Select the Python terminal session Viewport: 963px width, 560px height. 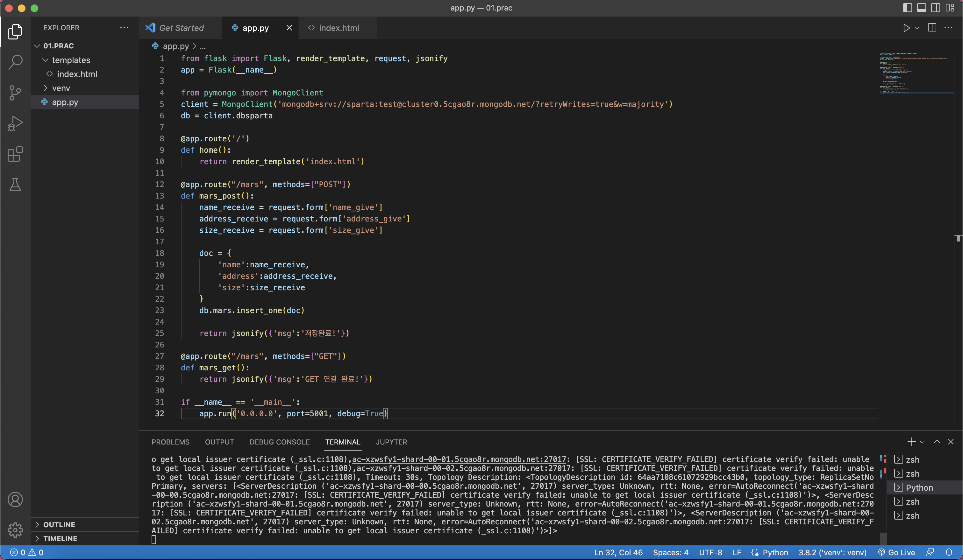click(x=924, y=487)
